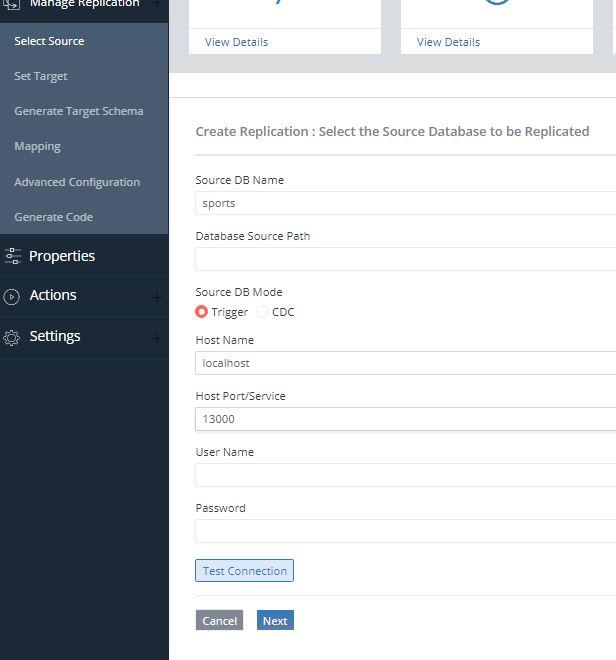Open the Properties menu item

coord(62,256)
